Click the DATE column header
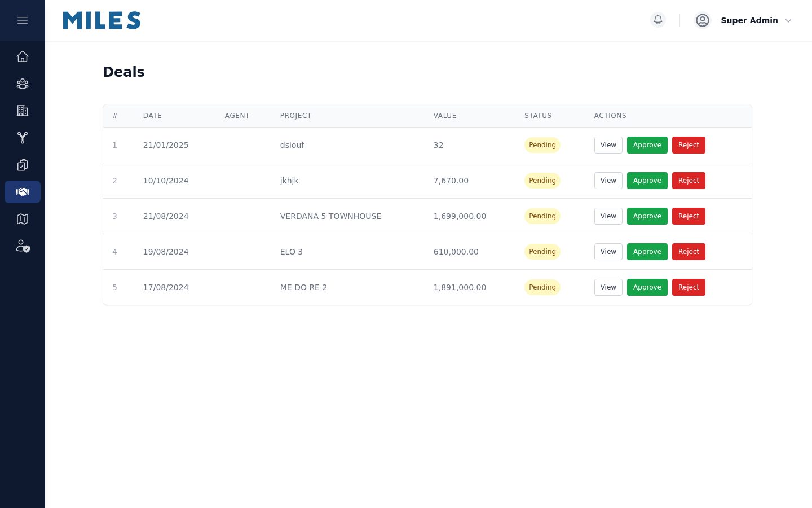Screen dimensions: 812x508 coord(152,116)
